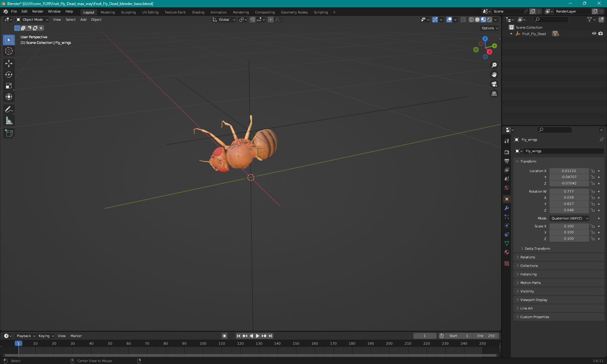The image size is (607, 364).
Task: Open Layout workspace tab
Action: (89, 12)
